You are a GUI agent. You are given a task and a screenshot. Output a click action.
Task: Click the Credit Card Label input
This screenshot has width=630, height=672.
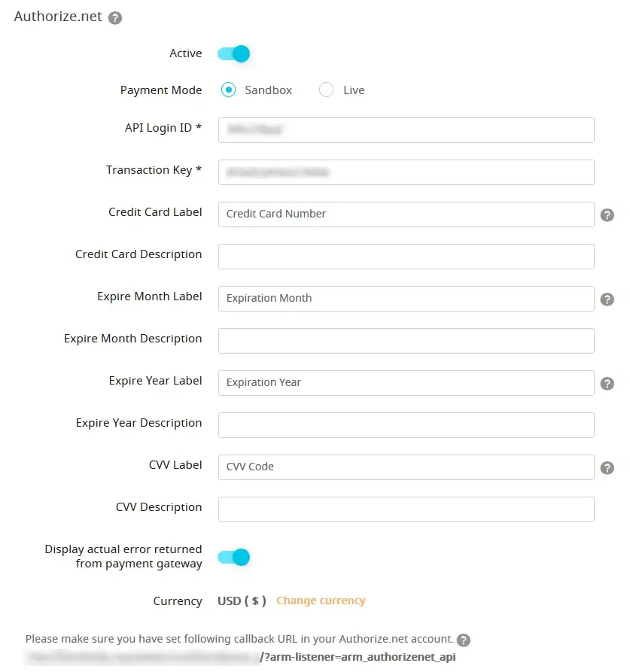point(406,214)
